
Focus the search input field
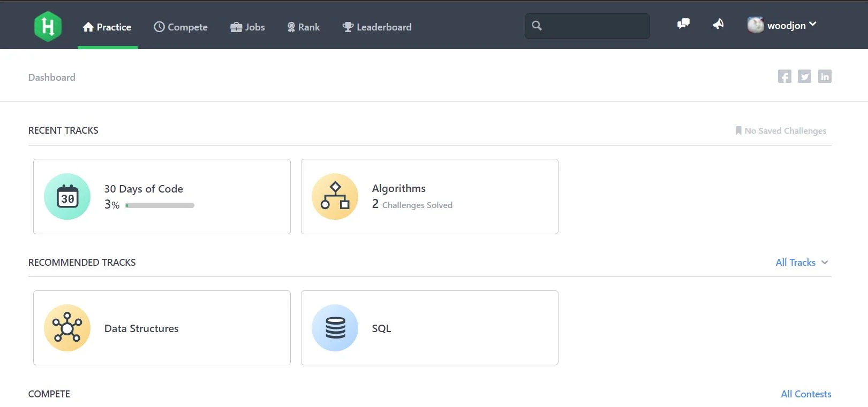pos(587,26)
